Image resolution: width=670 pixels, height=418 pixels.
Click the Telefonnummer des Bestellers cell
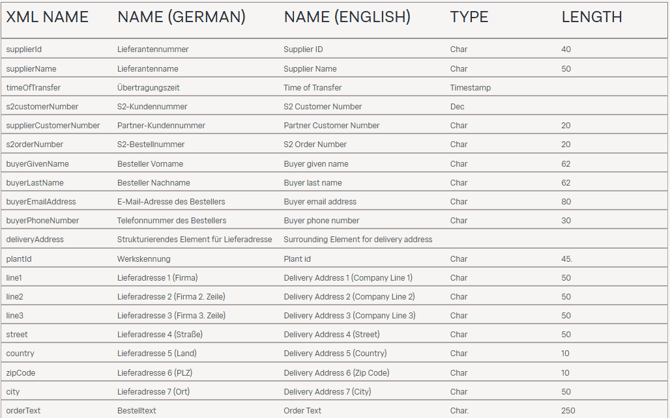click(x=172, y=221)
